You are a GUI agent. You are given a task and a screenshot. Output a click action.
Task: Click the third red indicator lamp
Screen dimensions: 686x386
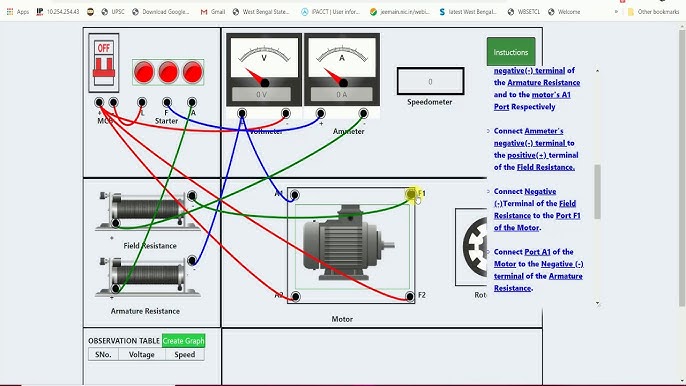coord(192,72)
